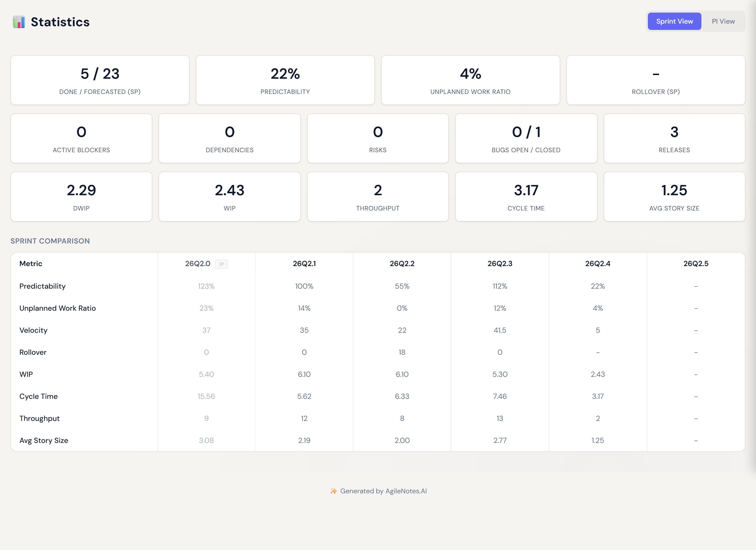Click the 35 velocity value
This screenshot has height=550, width=756.
(304, 330)
